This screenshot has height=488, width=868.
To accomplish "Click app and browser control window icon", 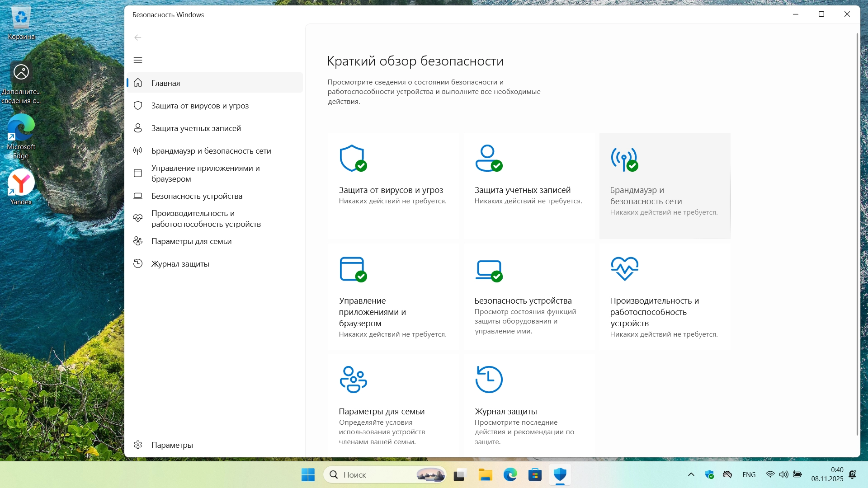I will 352,269.
